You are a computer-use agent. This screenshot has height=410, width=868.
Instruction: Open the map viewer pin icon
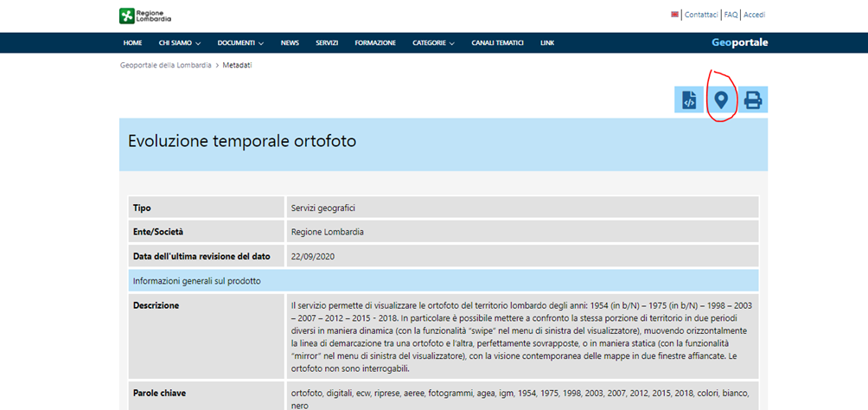(x=720, y=99)
